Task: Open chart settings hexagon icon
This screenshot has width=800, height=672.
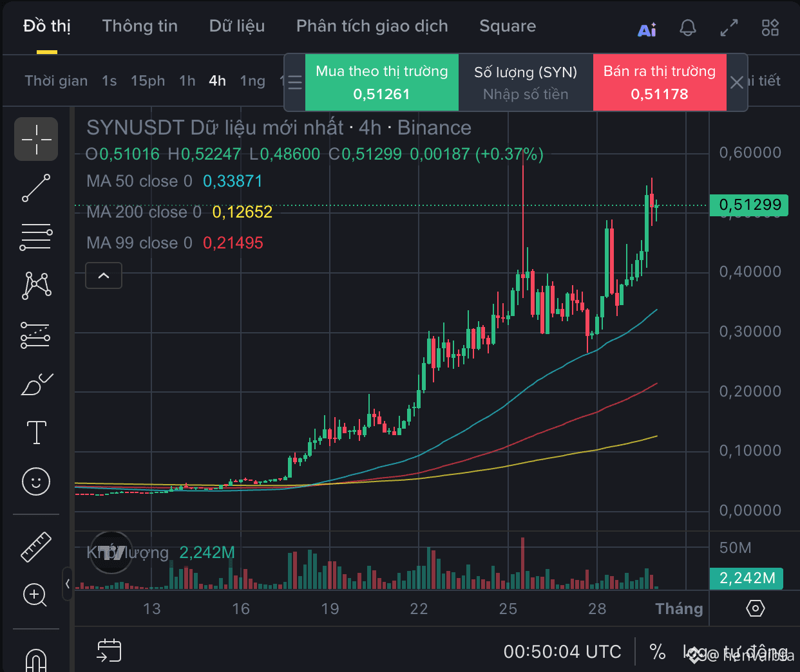Action: click(x=755, y=608)
